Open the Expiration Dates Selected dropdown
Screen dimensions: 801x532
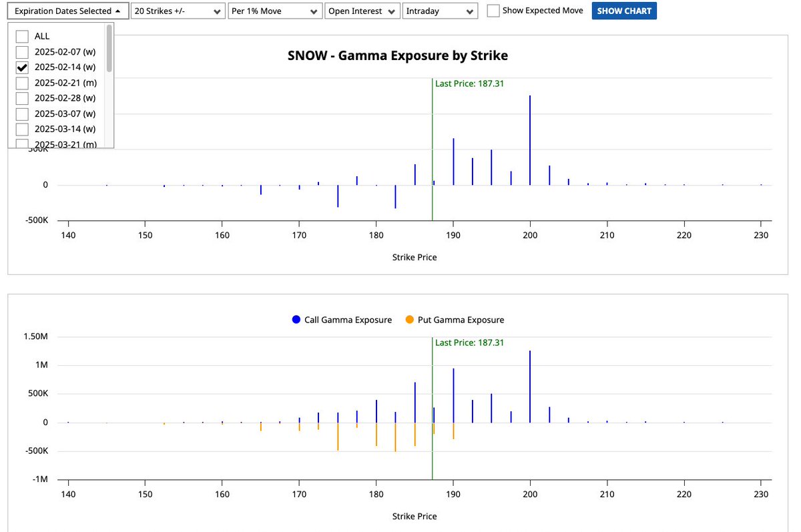click(x=68, y=11)
